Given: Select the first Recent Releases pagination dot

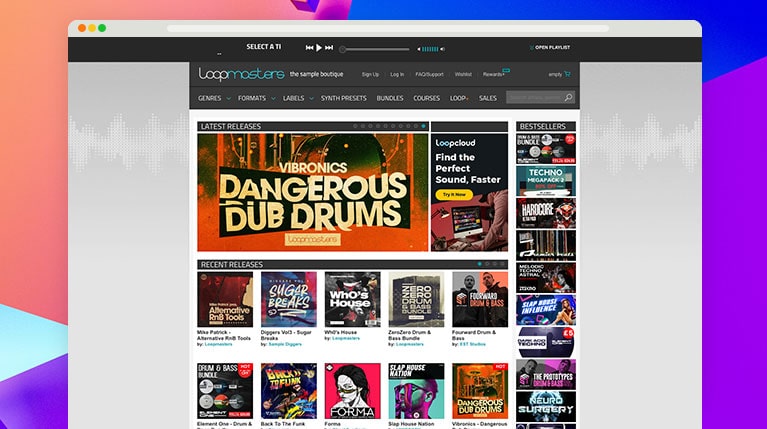Looking at the screenshot, I should (479, 264).
